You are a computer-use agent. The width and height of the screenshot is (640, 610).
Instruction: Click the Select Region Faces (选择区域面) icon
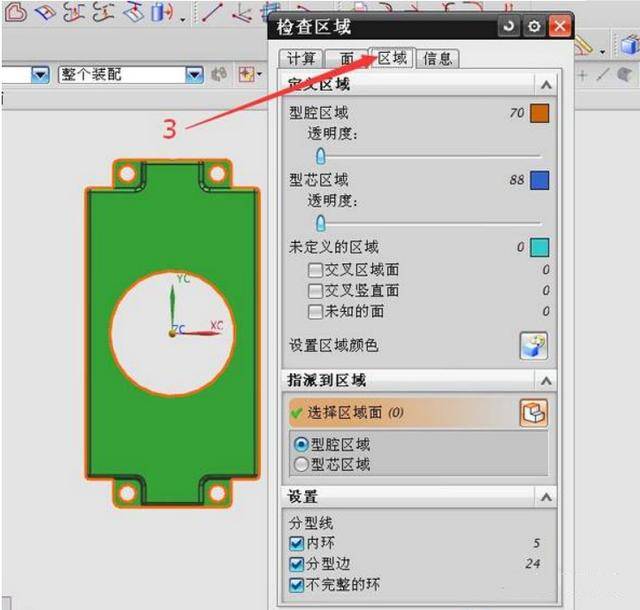point(534,412)
